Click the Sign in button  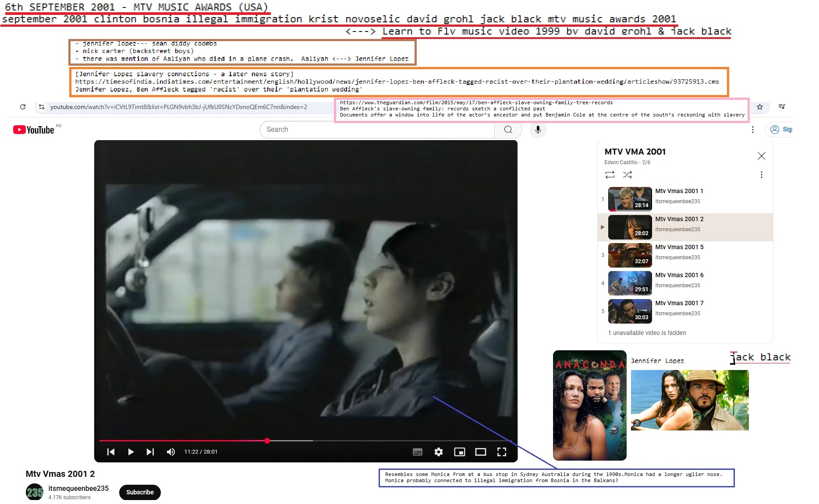pos(780,130)
